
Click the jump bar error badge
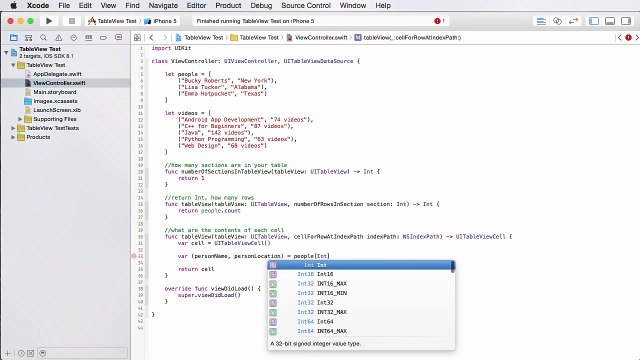coord(628,38)
